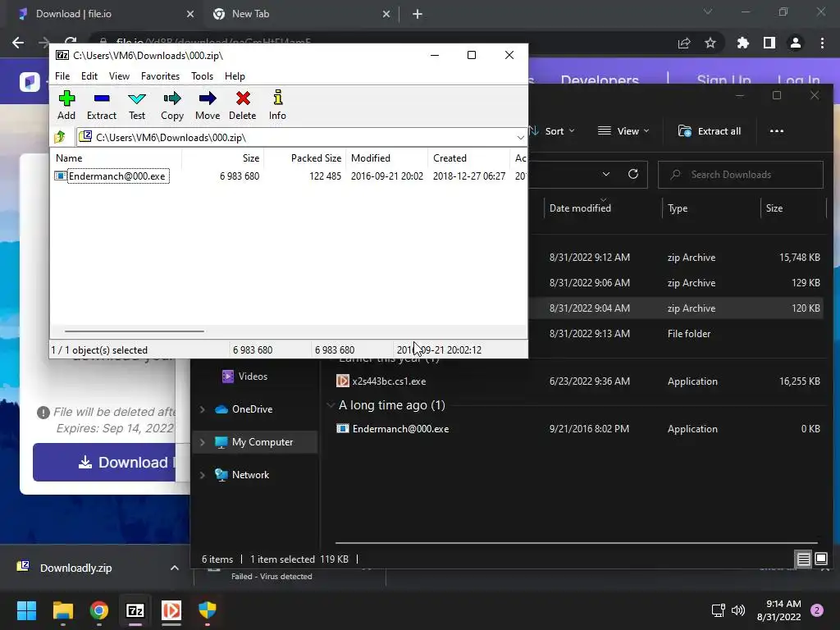The width and height of the screenshot is (840, 630).
Task: Open Chrome's three-dot menu
Action: 822,43
